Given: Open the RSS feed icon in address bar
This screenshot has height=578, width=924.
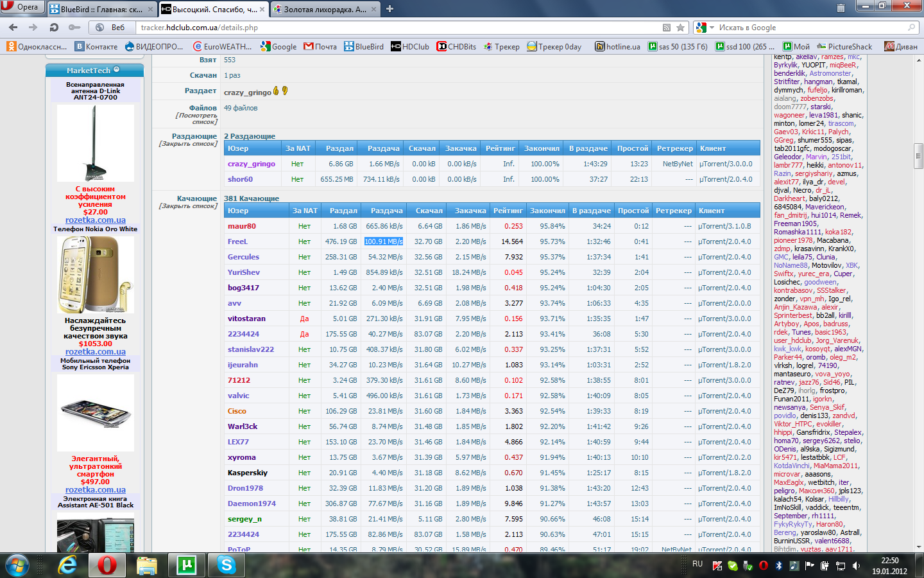Looking at the screenshot, I should pos(667,28).
